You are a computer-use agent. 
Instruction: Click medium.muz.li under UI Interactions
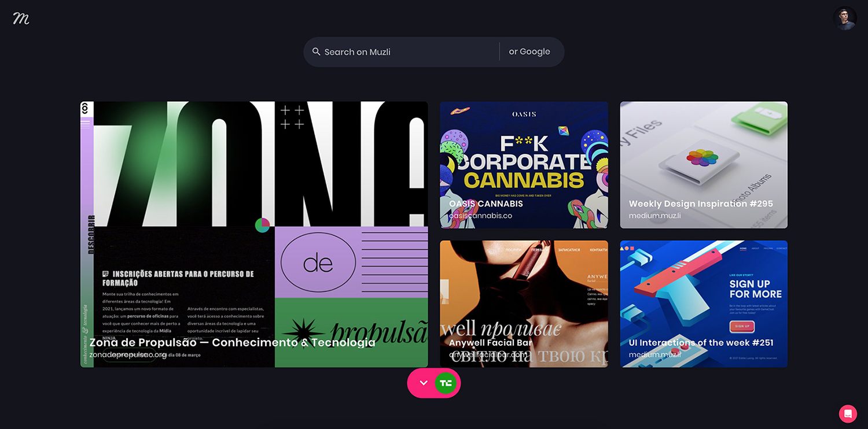tap(654, 354)
